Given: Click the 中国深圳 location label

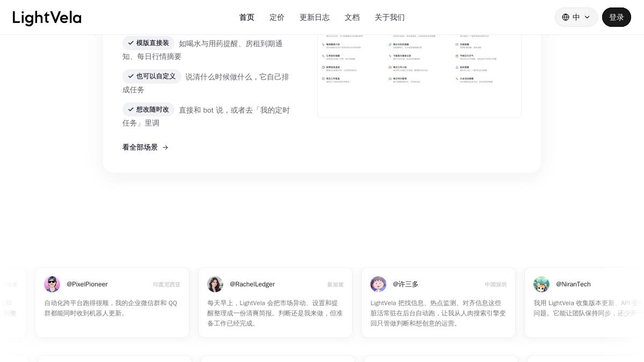Looking at the screenshot, I should tap(496, 285).
